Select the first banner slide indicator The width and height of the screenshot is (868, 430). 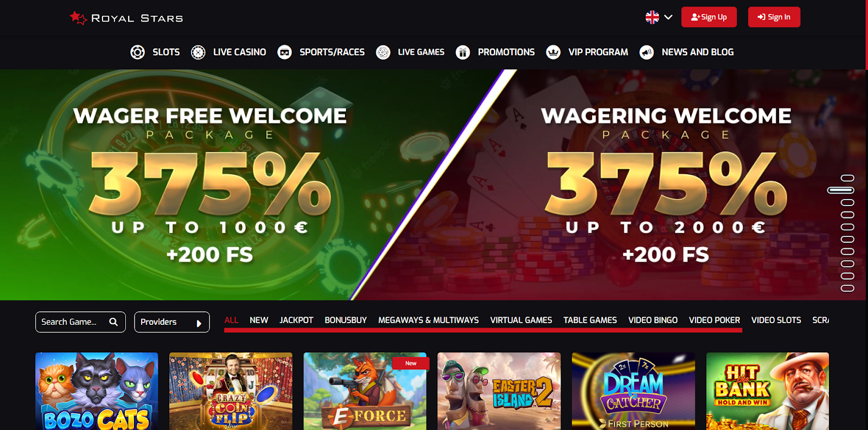coord(847,178)
